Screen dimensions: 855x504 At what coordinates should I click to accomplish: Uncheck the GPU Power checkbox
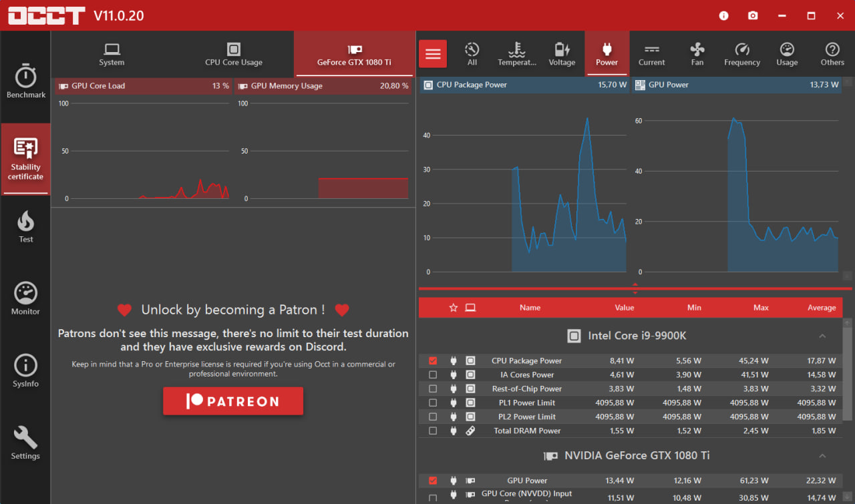coord(433,481)
